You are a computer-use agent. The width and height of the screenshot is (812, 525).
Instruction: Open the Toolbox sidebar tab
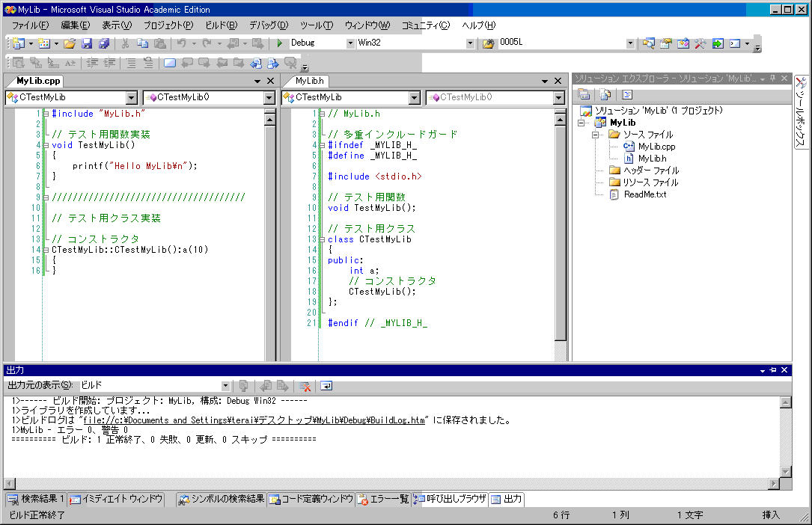click(800, 112)
